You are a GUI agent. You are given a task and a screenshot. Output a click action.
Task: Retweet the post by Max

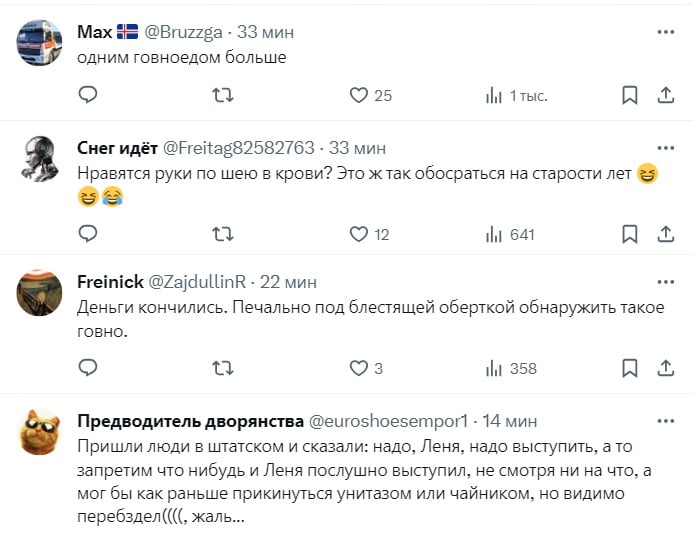click(225, 96)
